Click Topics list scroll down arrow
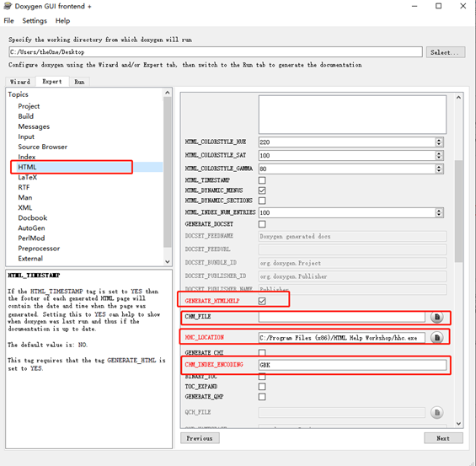The height and width of the screenshot is (466, 476). click(x=168, y=261)
